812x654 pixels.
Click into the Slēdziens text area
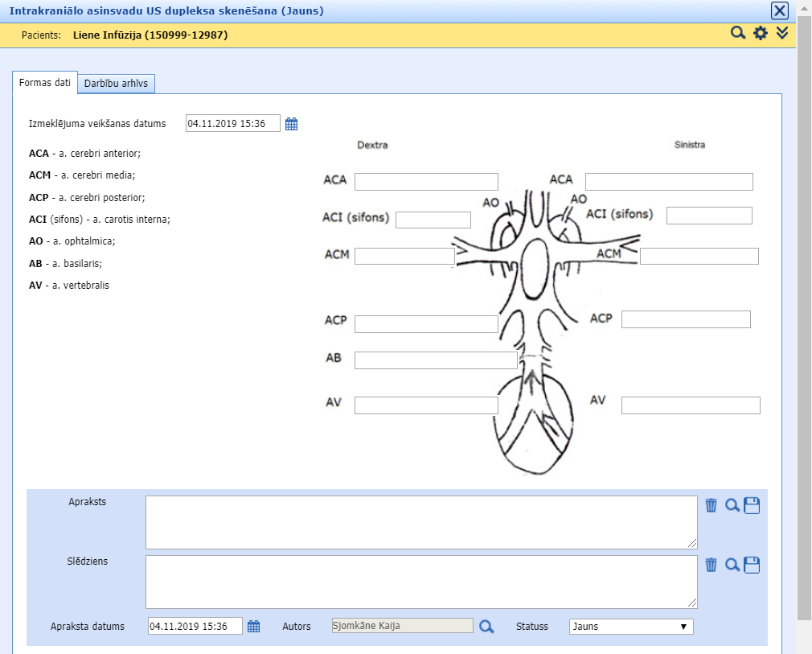point(420,582)
